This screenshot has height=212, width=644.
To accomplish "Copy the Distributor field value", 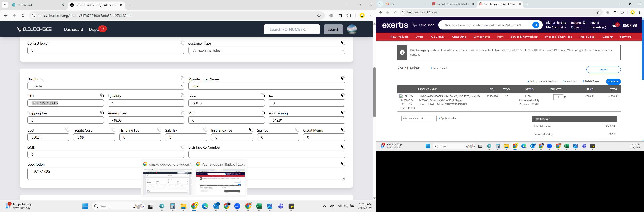I will [182, 79].
